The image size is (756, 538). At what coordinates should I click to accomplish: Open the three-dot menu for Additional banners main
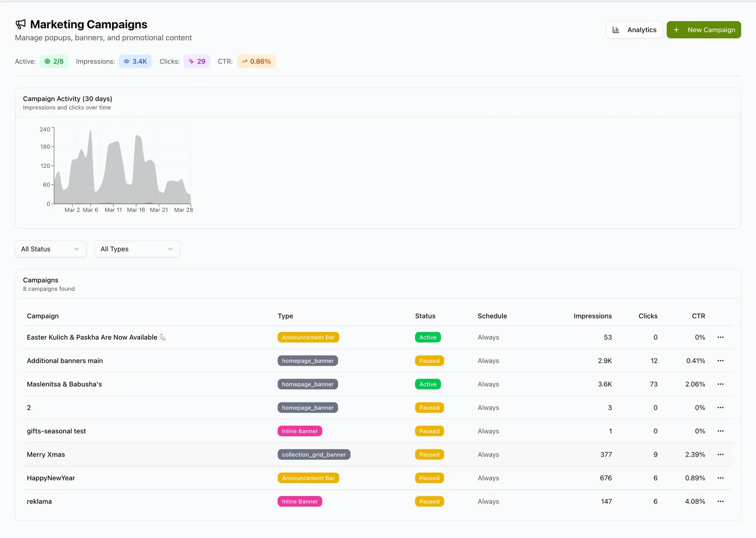pyautogui.click(x=720, y=360)
